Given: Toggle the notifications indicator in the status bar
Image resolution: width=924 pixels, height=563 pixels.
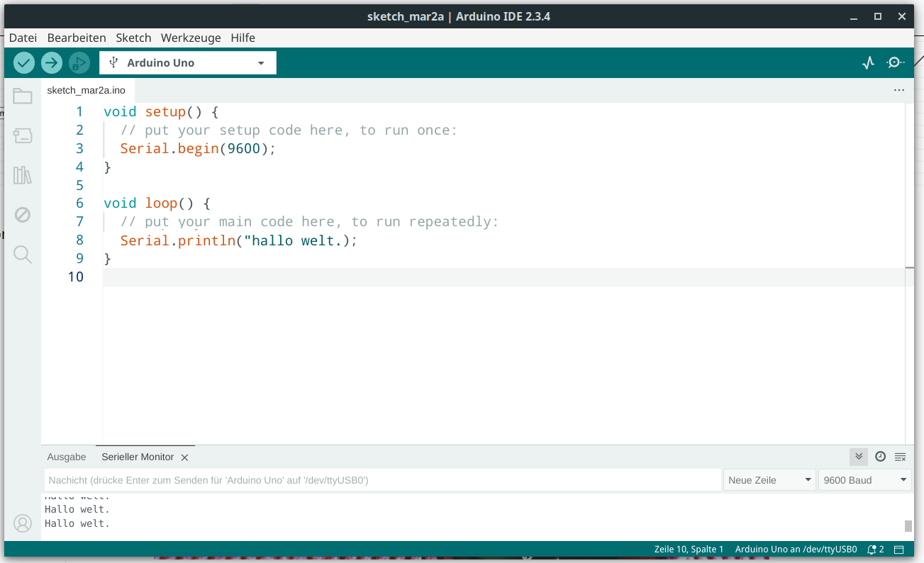Looking at the screenshot, I should (875, 549).
